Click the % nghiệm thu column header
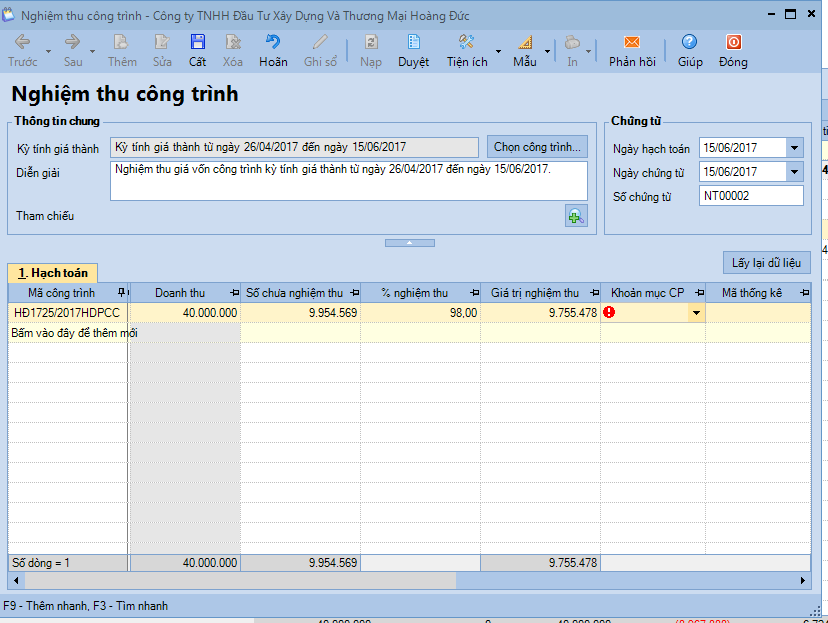Screen dimensions: 828x623 coord(415,293)
